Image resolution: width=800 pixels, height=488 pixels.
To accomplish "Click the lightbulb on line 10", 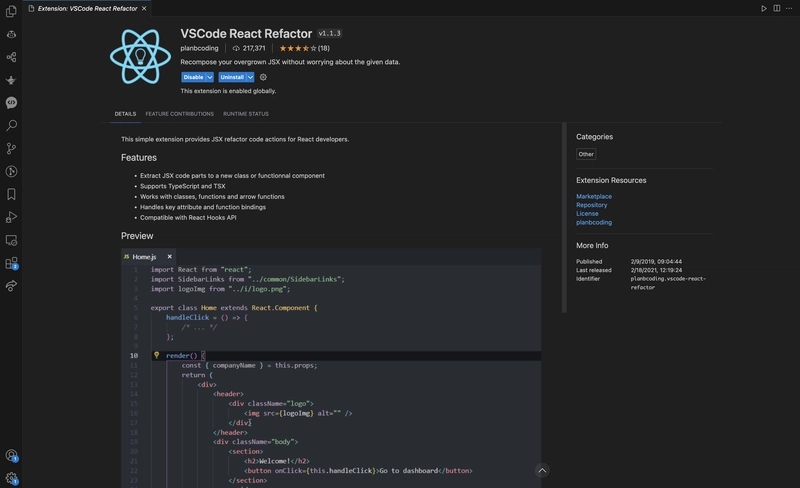I will (157, 355).
